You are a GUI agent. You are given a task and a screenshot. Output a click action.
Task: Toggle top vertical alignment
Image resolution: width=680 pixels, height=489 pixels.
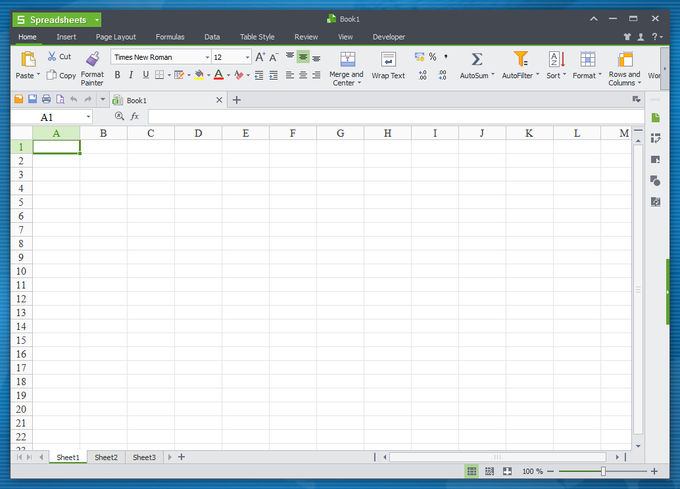pyautogui.click(x=290, y=57)
